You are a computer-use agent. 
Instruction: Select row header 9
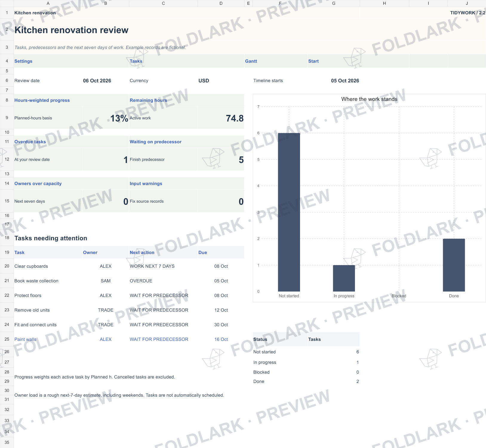click(7, 118)
